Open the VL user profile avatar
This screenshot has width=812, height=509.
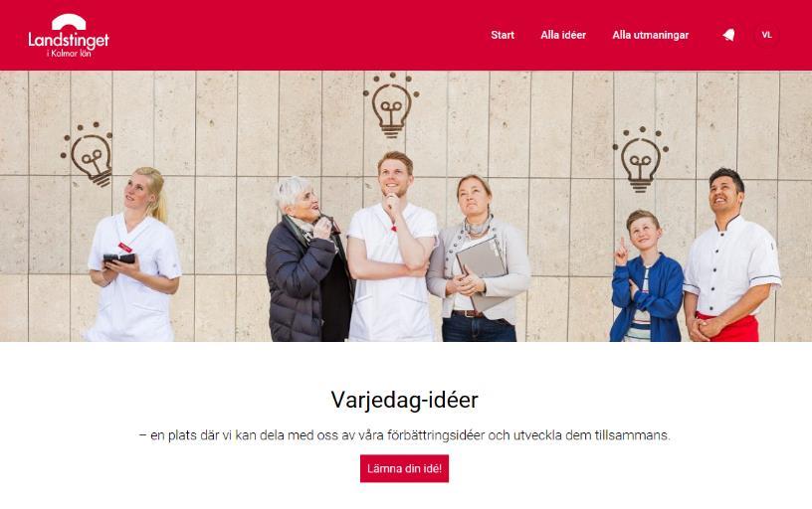tap(766, 35)
